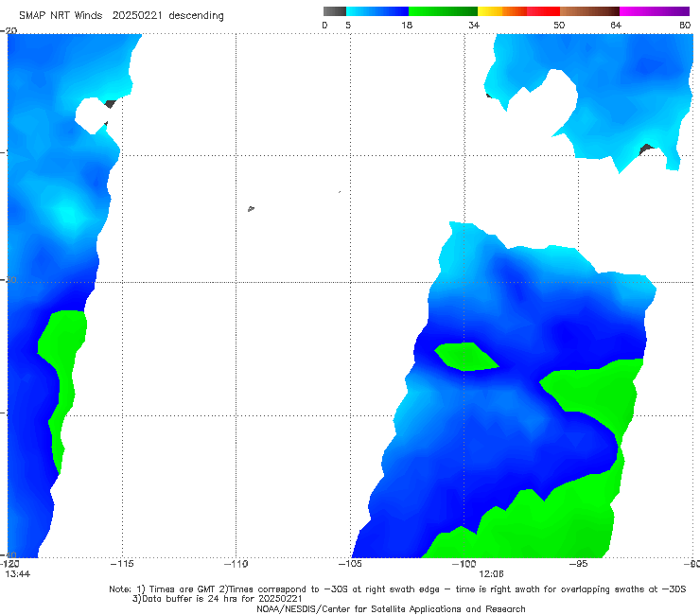This screenshot has width=700, height=615.
Task: Click the color bar label '50'
Action: tap(559, 26)
